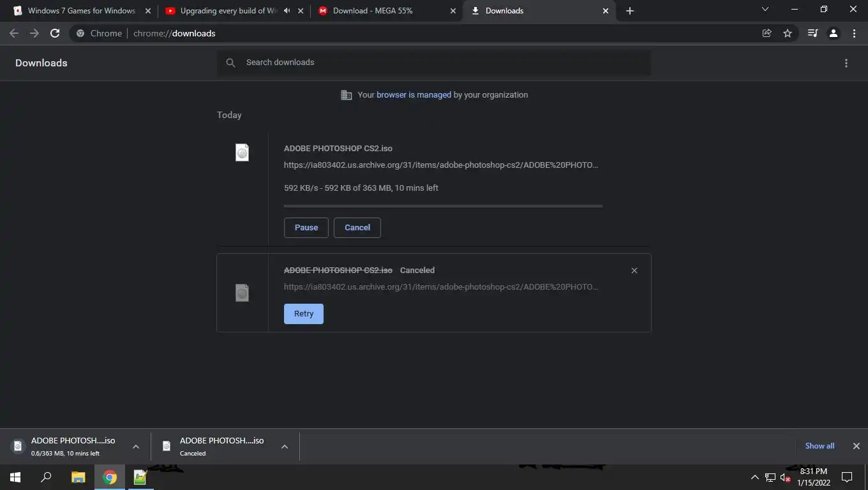Click the download progress bar

(x=443, y=206)
